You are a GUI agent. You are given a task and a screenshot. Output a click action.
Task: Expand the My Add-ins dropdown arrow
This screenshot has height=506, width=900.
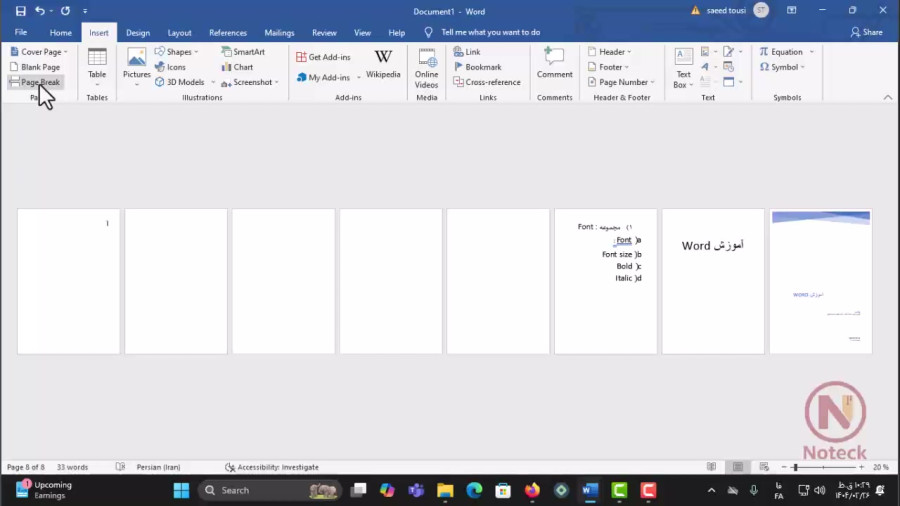tap(359, 77)
